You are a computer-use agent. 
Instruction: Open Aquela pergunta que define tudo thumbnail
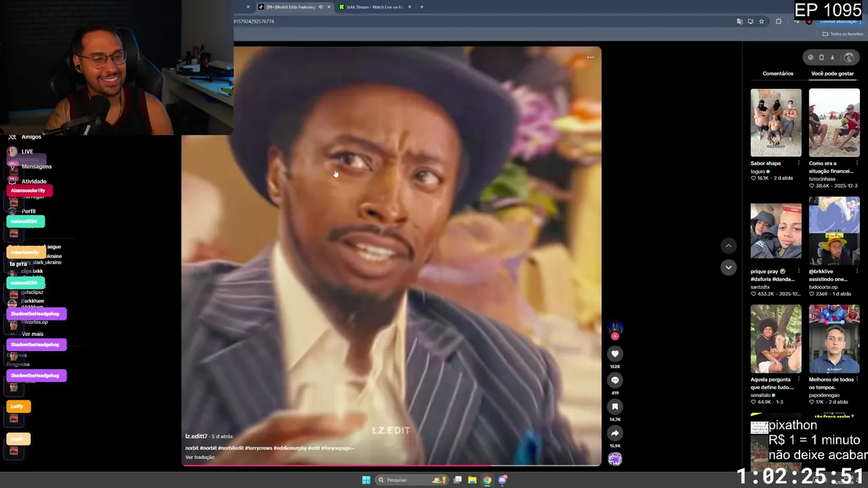coord(776,339)
